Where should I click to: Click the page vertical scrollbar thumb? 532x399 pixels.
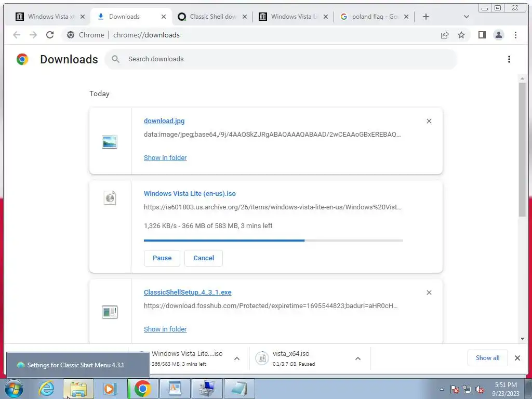(x=522, y=149)
